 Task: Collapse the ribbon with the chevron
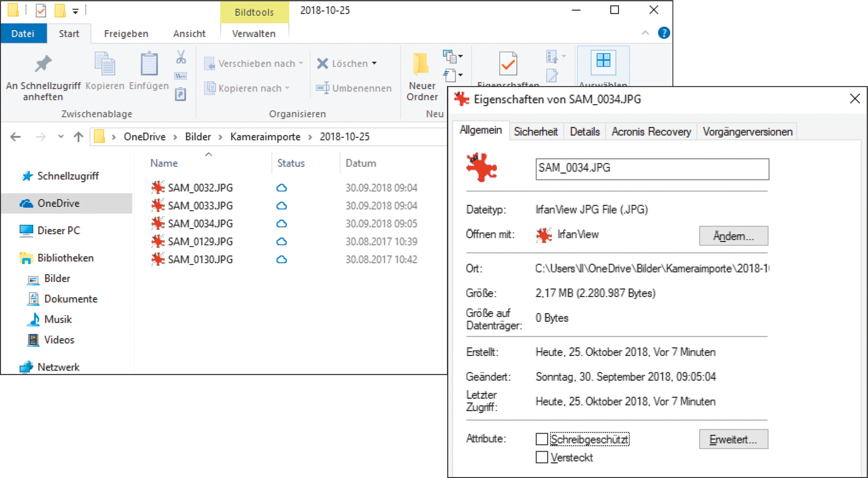tap(645, 33)
